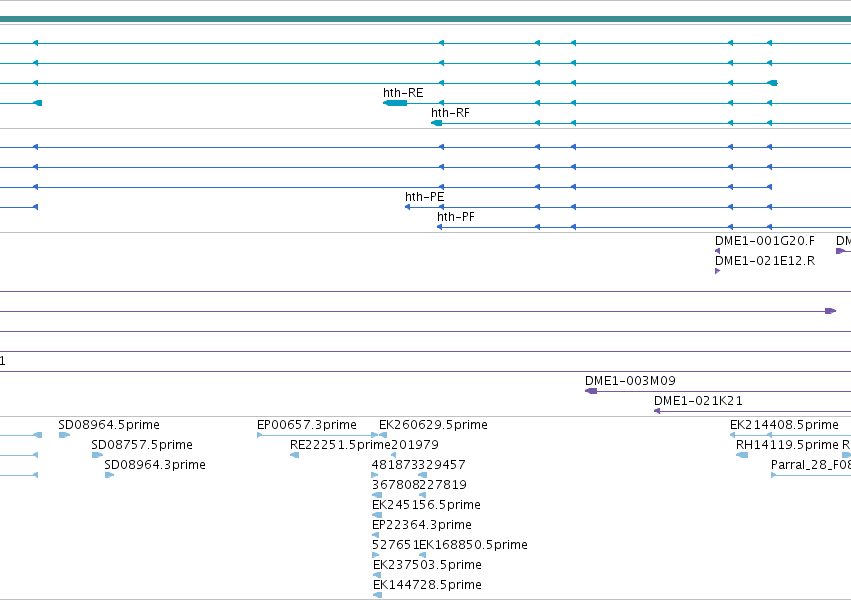Screen dimensions: 851x600
Task: Select the hth-RE transcript label
Action: click(403, 93)
